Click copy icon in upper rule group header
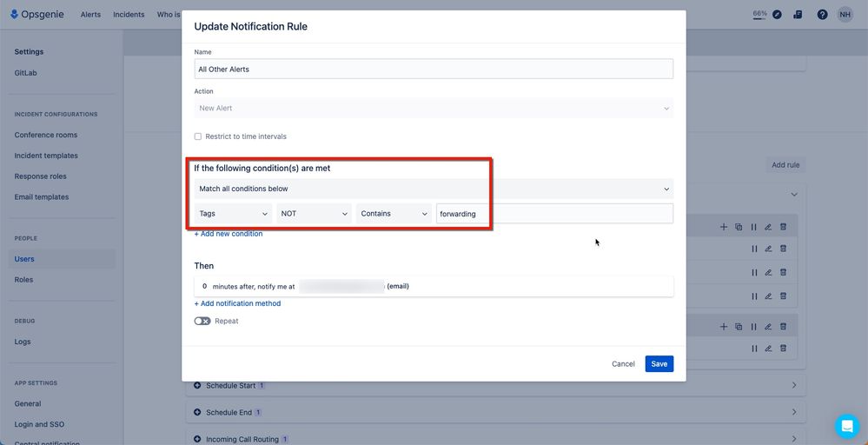Viewport: 868px width, 445px height. (739, 227)
